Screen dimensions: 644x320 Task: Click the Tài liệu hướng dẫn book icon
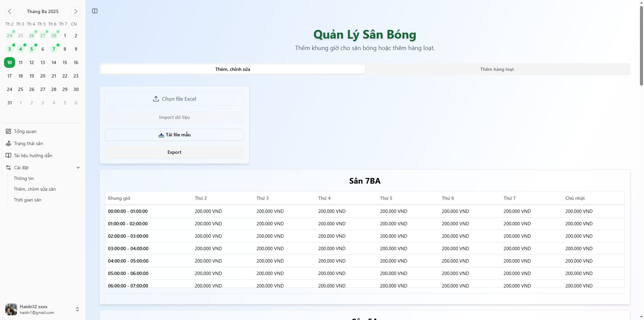(8, 155)
